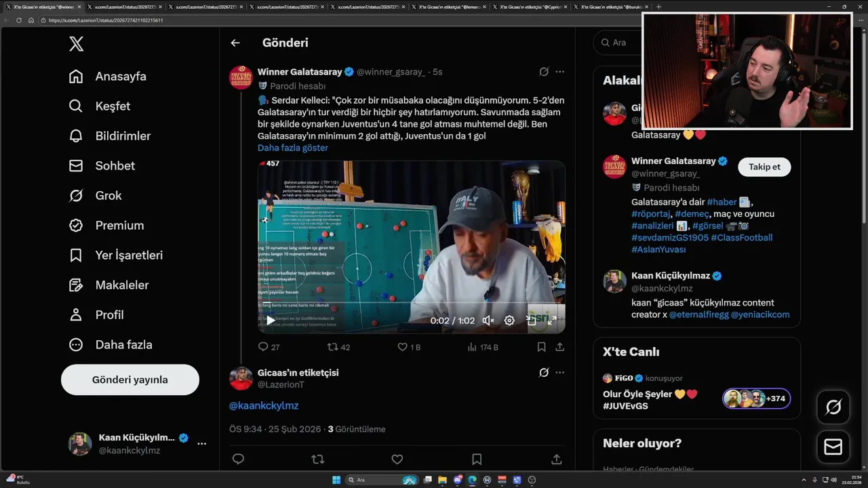868x488 pixels.
Task: Open @eternalfiregg mention link
Action: point(698,314)
